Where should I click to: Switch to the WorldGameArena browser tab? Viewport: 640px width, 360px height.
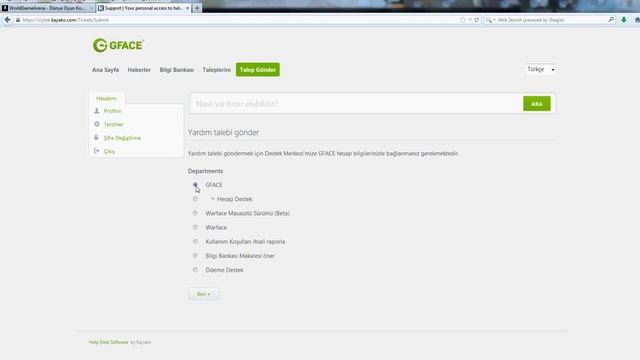pos(47,8)
